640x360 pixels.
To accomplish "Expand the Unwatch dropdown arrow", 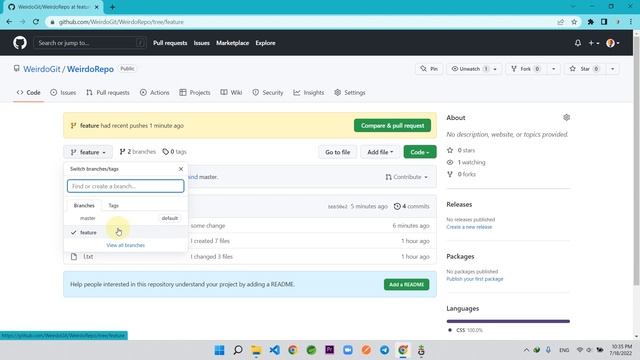I will click(x=495, y=69).
